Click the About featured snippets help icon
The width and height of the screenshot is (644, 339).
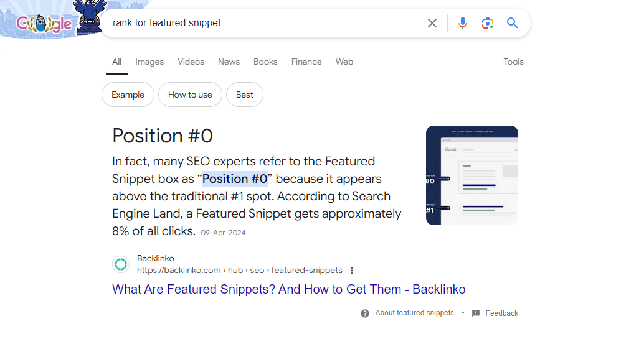pyautogui.click(x=365, y=313)
